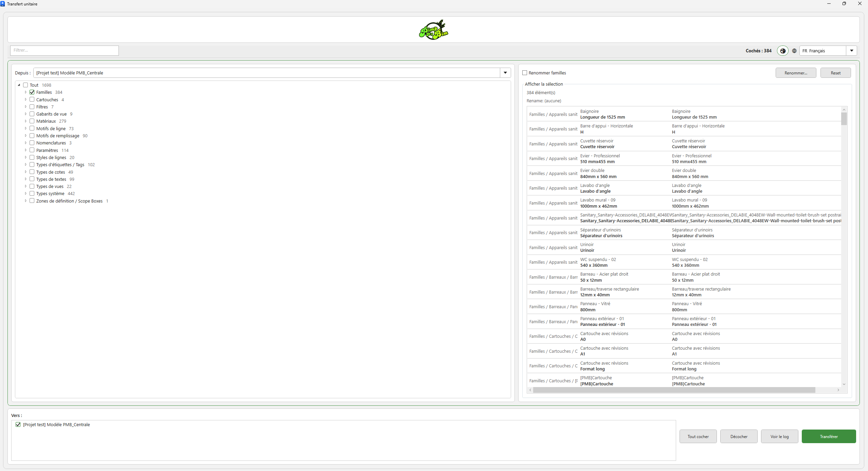Expand the Zones de définition / Scope Boxes node
The width and height of the screenshot is (868, 471).
click(25, 201)
